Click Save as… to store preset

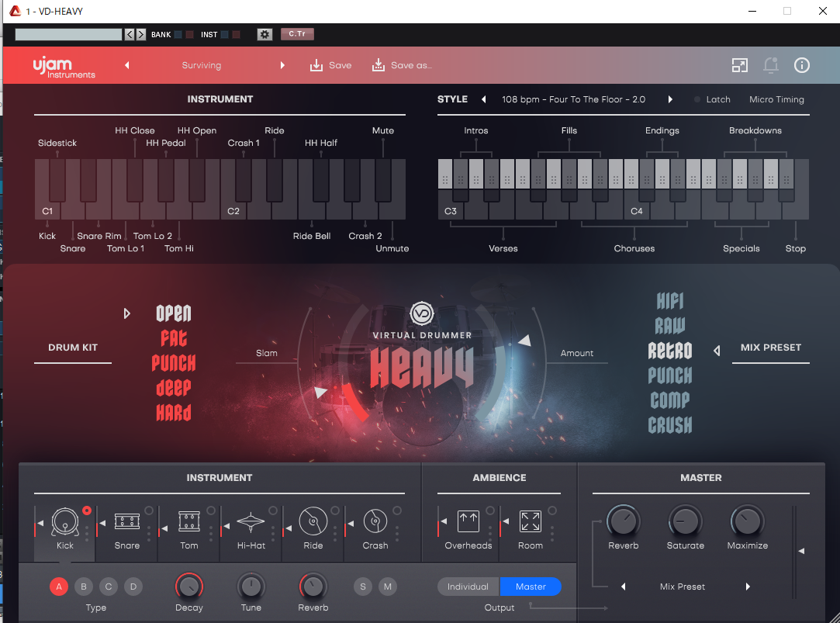402,65
